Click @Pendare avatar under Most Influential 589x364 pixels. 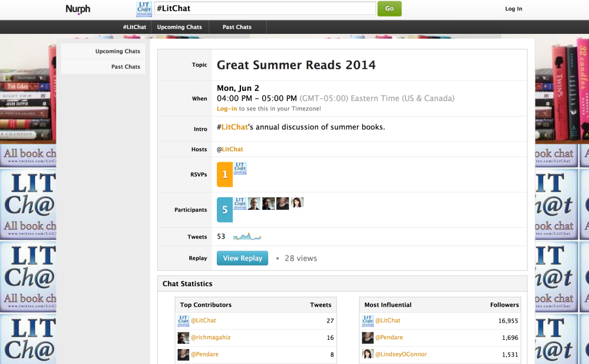click(x=368, y=338)
